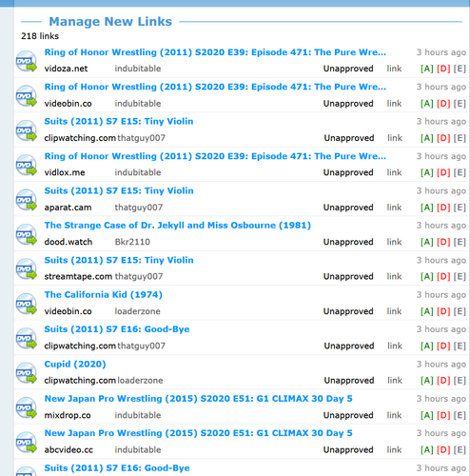
Task: Click user loaderzone in California Kid row
Action: (137, 311)
